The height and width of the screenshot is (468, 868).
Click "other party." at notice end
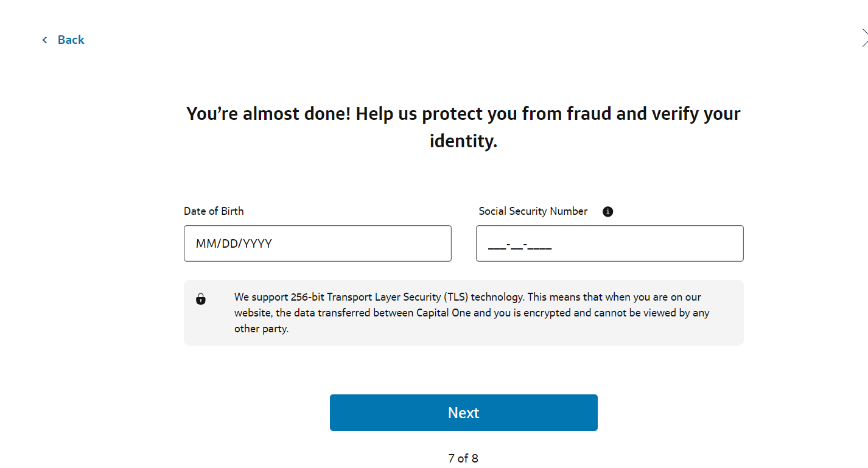[261, 329]
